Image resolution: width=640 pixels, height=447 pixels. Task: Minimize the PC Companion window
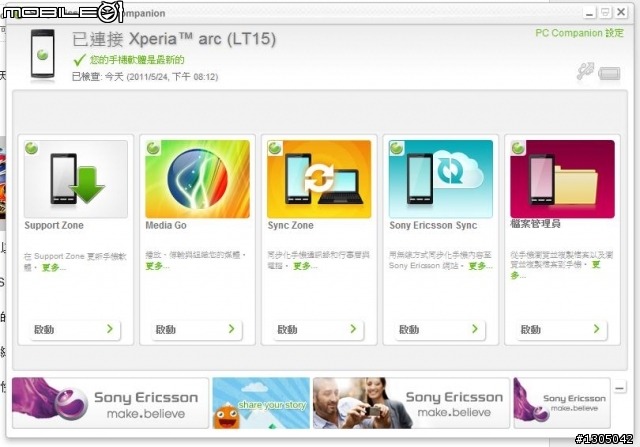tap(589, 13)
